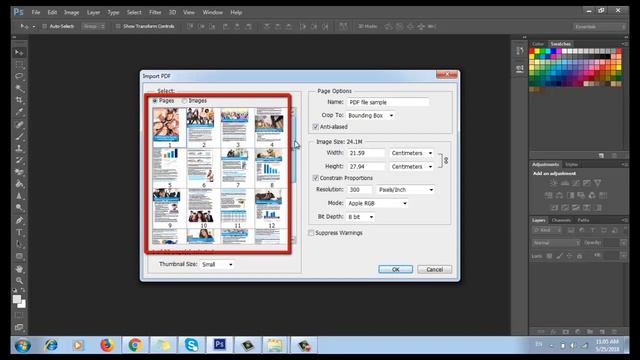Select the Rectangle shape tool
The image size is (640, 360).
(x=19, y=256)
